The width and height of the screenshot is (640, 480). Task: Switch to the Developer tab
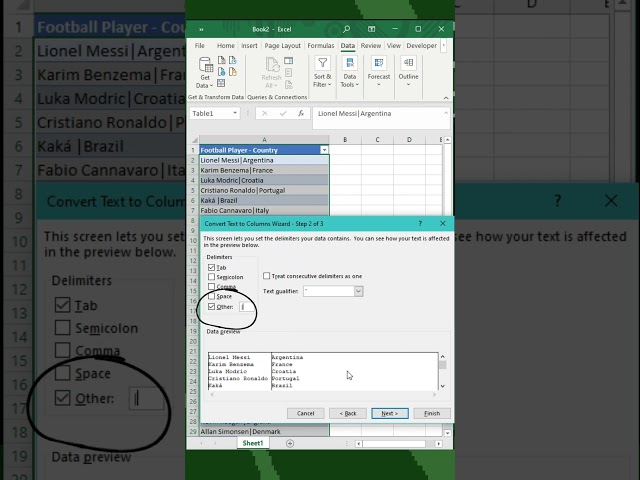pos(422,46)
